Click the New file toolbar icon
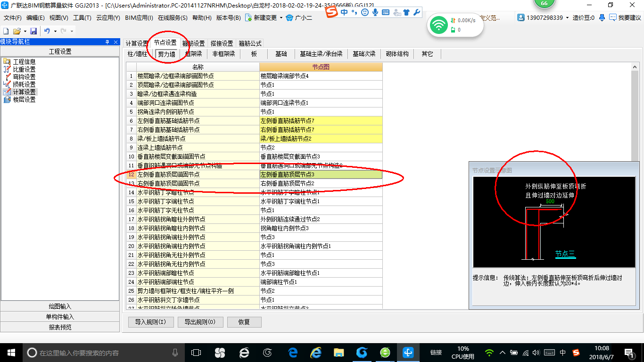The height and width of the screenshot is (362, 644). tap(6, 31)
